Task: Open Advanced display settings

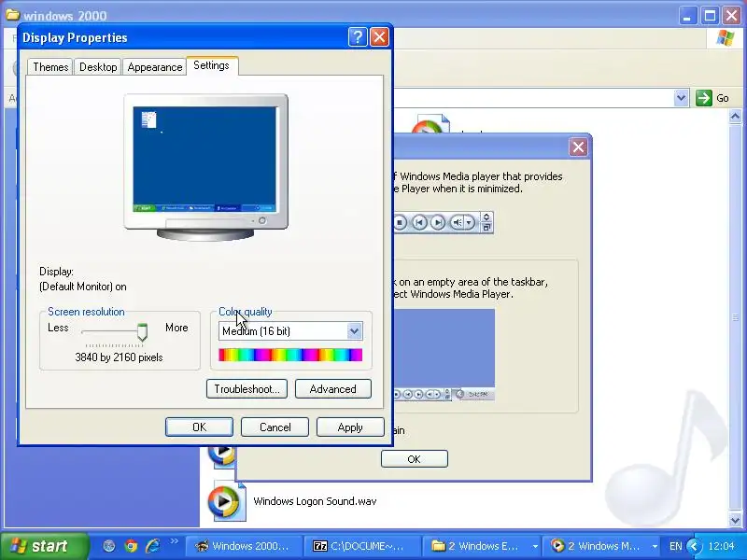Action: click(x=333, y=389)
